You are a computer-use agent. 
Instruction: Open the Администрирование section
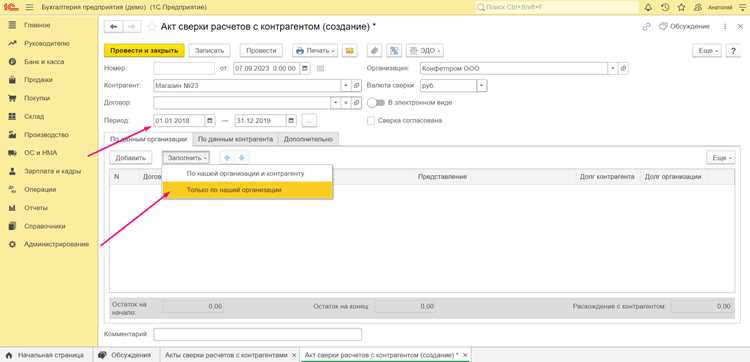click(56, 244)
